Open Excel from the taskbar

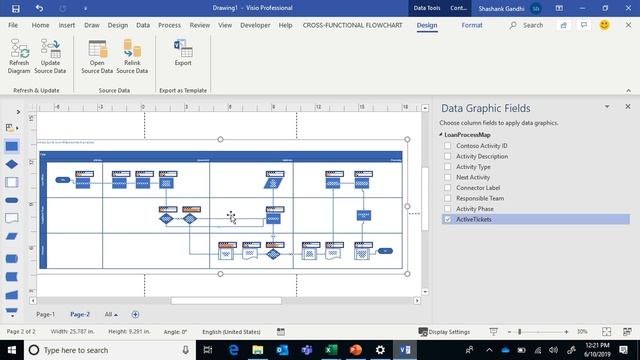point(331,350)
